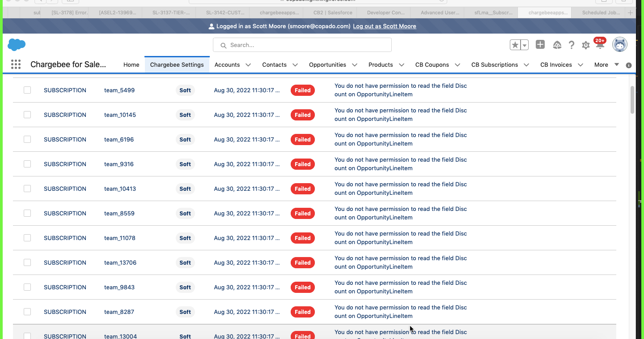644x339 pixels.
Task: Open the global actions plus icon
Action: point(540,45)
